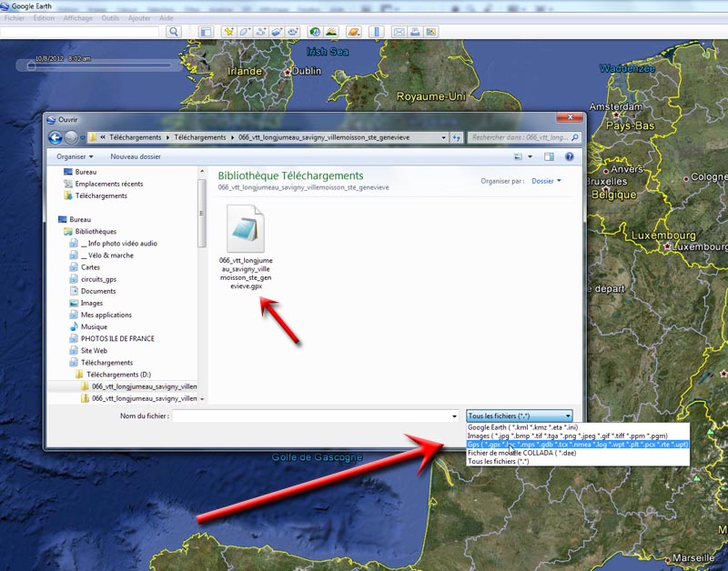Click the change view icon in dialog toolbar
The image size is (728, 571).
coord(518,156)
